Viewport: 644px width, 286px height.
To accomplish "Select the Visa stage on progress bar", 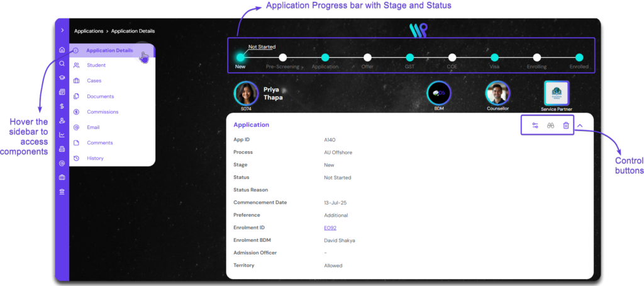I will pos(494,57).
